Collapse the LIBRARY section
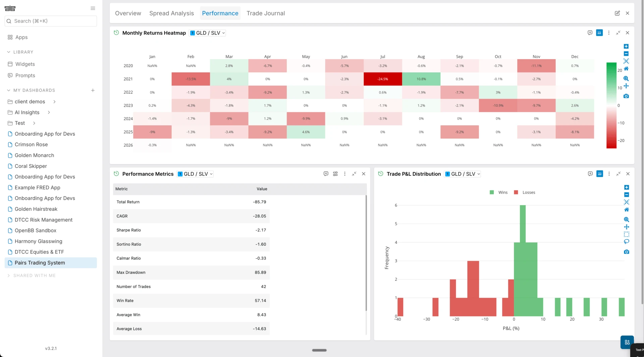Viewport: 644px width, 357px height. pos(9,52)
